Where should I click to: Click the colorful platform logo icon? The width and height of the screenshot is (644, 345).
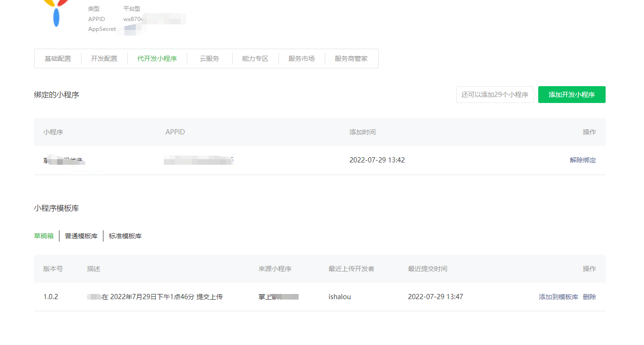click(57, 13)
